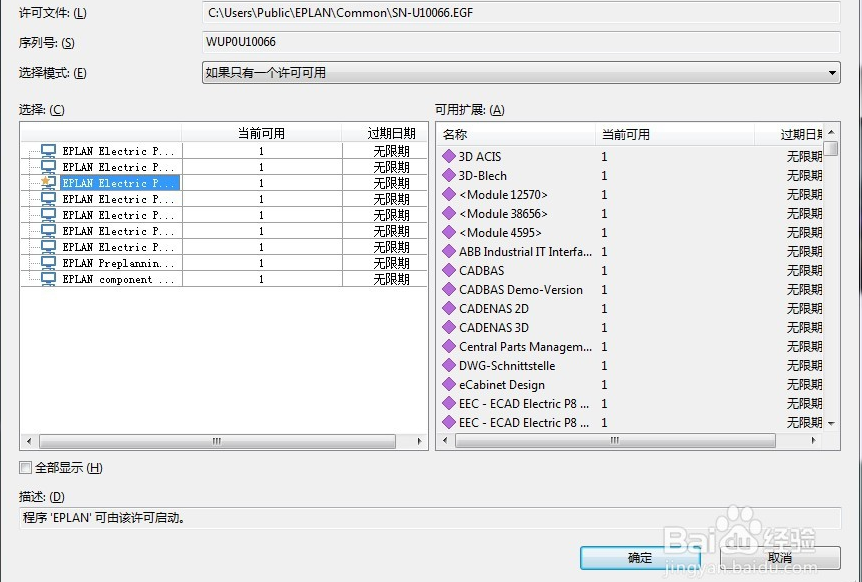Cancel the dialog with the 取消 button
This screenshot has width=862, height=582.
[780, 558]
